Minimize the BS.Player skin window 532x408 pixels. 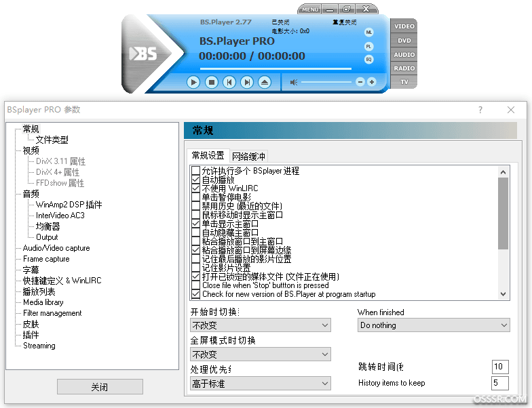(x=330, y=9)
